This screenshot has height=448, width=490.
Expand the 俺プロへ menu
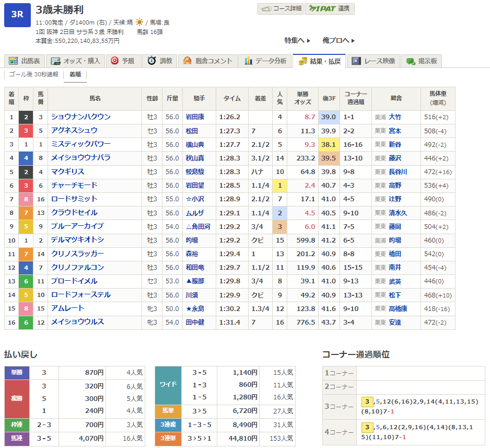point(339,40)
